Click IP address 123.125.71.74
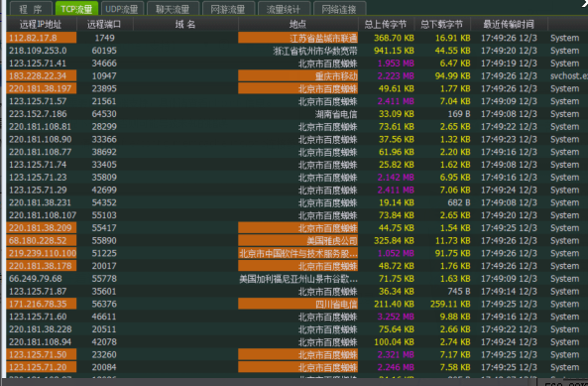 pyautogui.click(x=38, y=165)
